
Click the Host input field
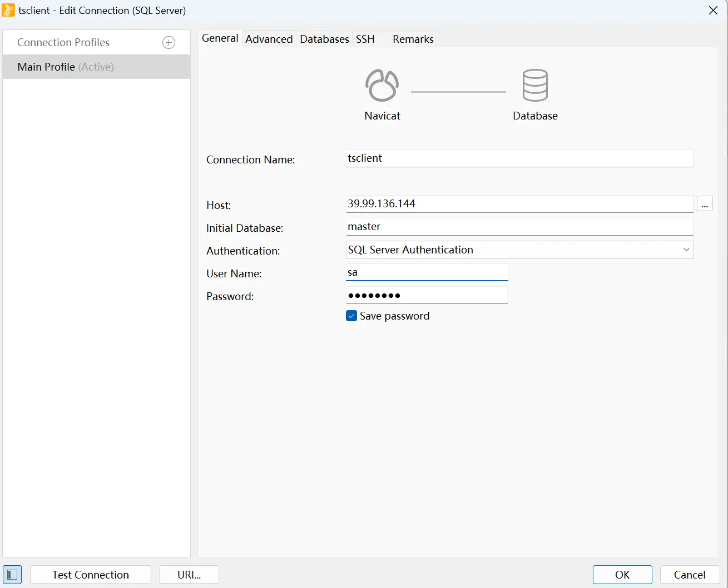pyautogui.click(x=519, y=204)
